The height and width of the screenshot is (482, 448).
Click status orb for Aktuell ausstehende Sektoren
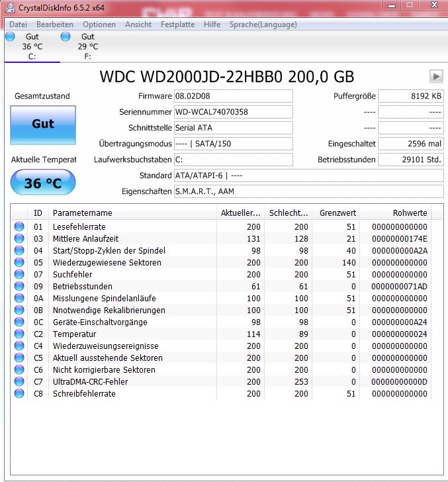click(19, 358)
